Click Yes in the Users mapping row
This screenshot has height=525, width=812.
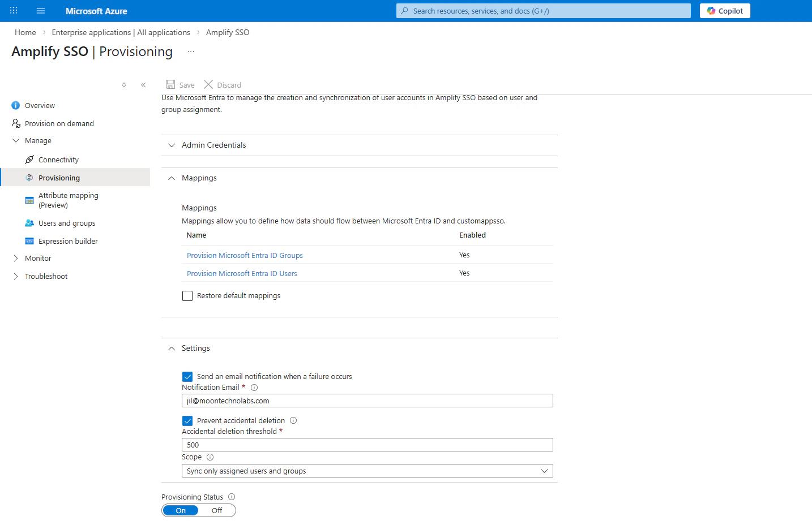click(464, 273)
